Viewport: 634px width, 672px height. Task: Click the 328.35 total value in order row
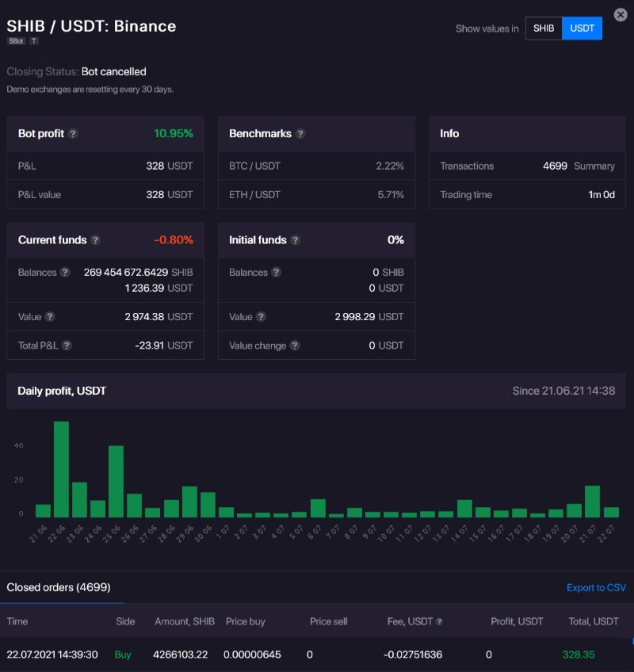coord(579,655)
